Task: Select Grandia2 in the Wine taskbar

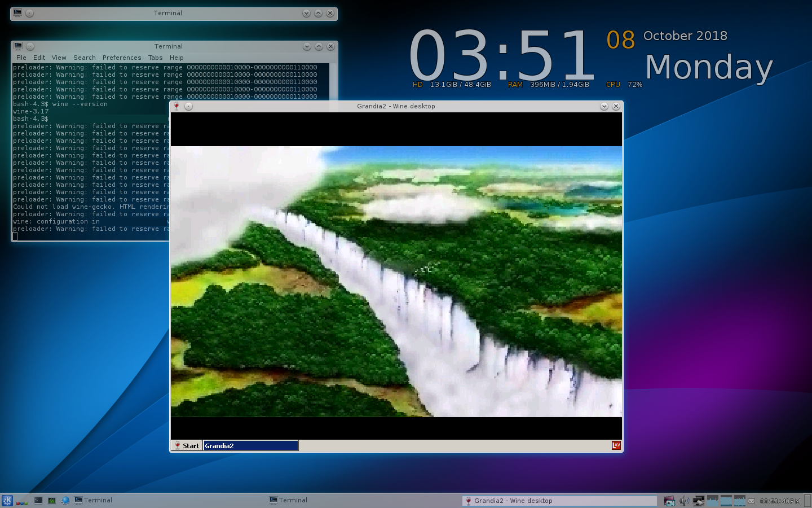Action: point(251,445)
